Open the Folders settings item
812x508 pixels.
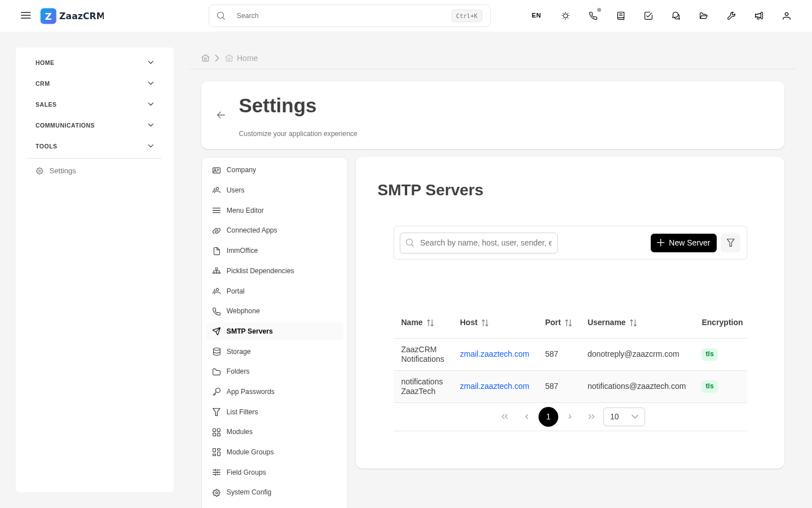(x=275, y=371)
